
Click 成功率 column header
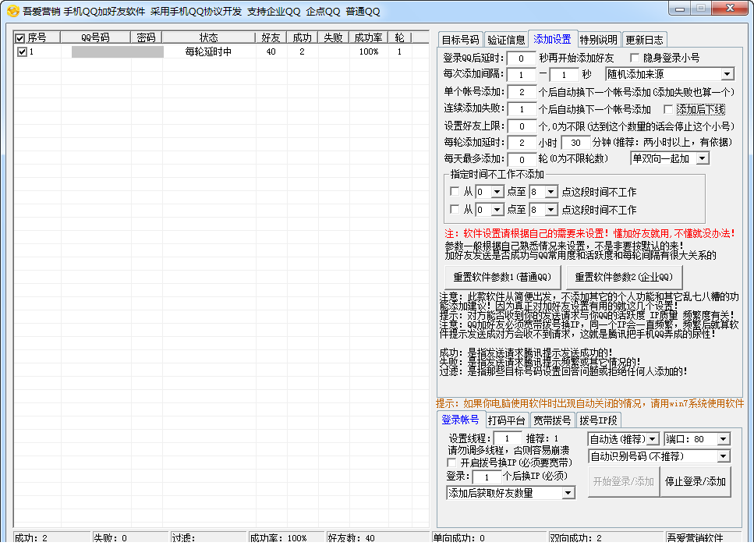(x=368, y=37)
